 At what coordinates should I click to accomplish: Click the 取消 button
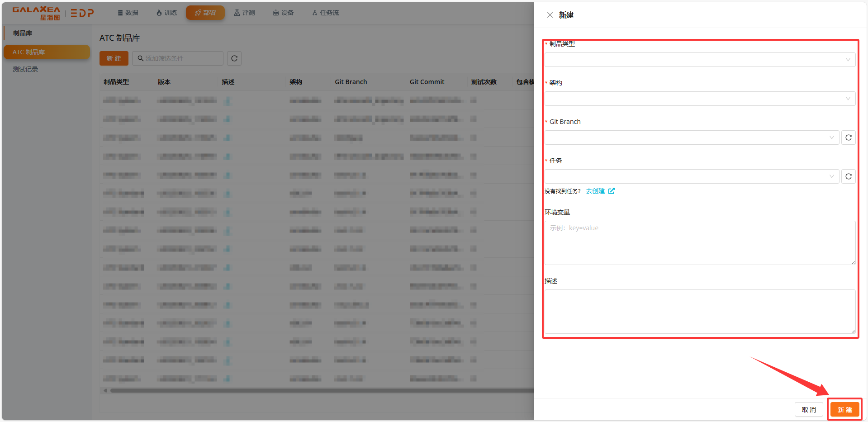(x=808, y=409)
